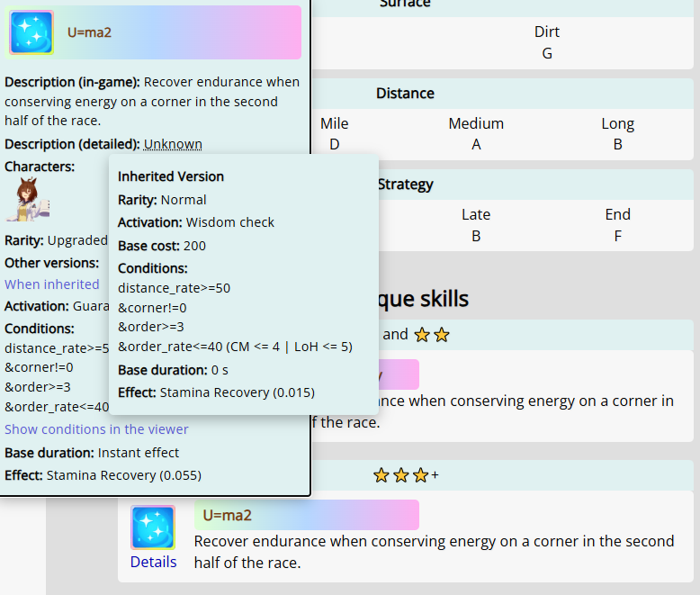Click '&corner!=0' condition in the tooltip
700x595 pixels.
152,308
